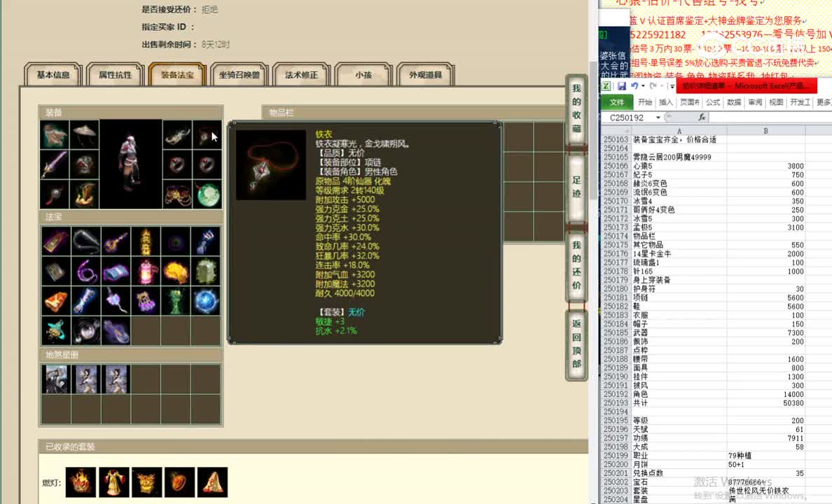Select the horned mask equipment icon

click(177, 135)
